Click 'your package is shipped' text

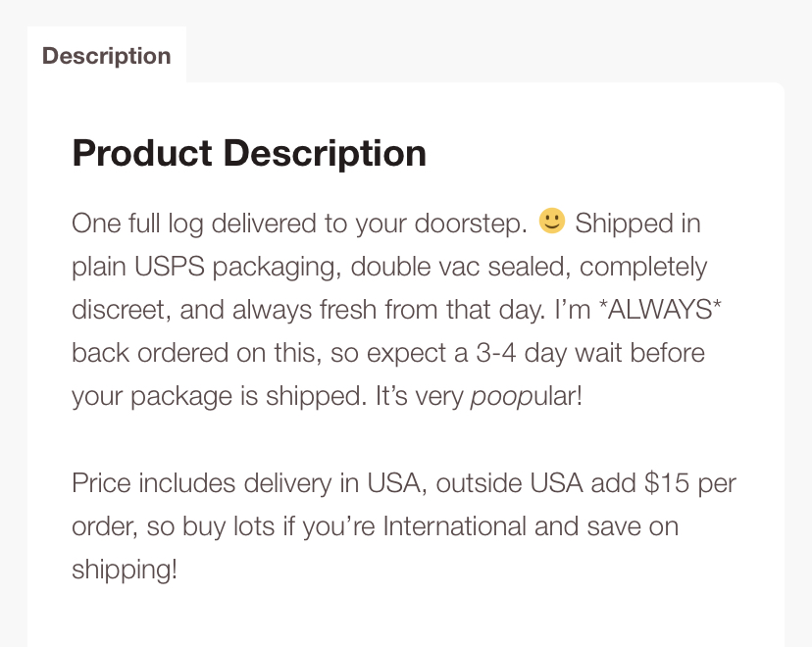tap(219, 397)
